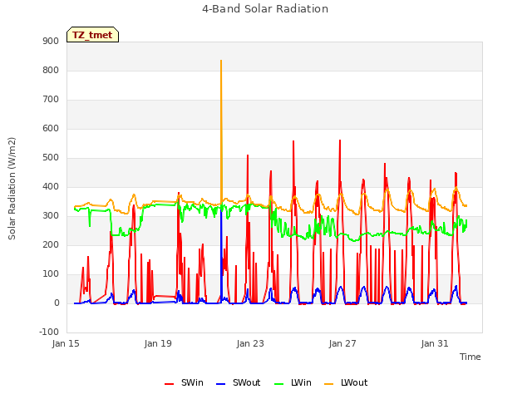The height and width of the screenshot is (399, 532).
Task: Click the Jan 23 x-axis tick label
Action: point(250,343)
